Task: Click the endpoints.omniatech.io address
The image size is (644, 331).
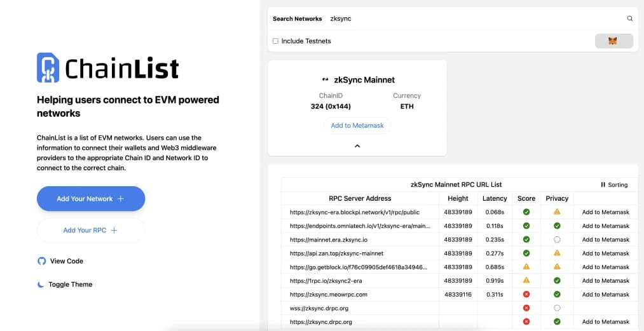Action: point(360,226)
